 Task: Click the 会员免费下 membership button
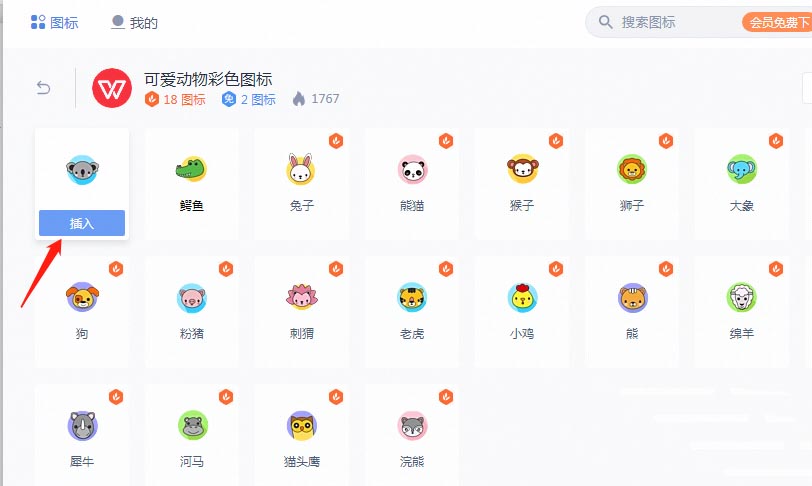point(776,22)
